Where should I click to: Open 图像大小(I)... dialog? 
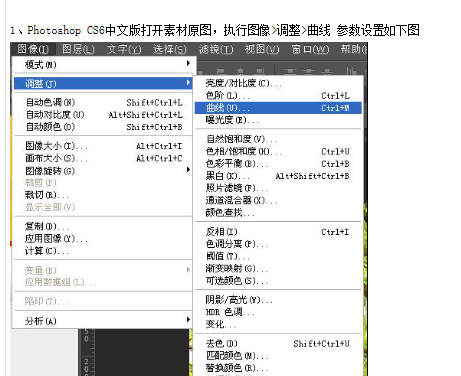pos(103,146)
